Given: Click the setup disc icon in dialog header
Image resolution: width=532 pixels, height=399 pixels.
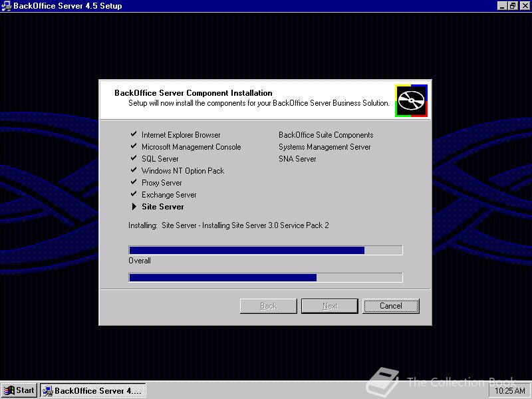Looking at the screenshot, I should 411,101.
